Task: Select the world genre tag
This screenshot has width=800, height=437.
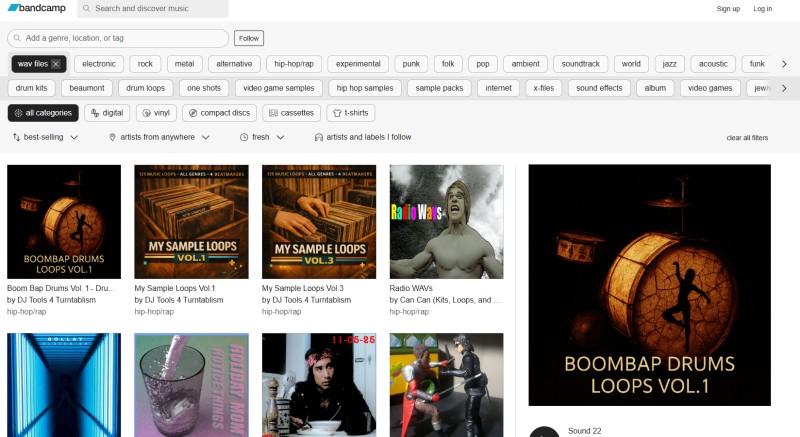Action: point(631,64)
